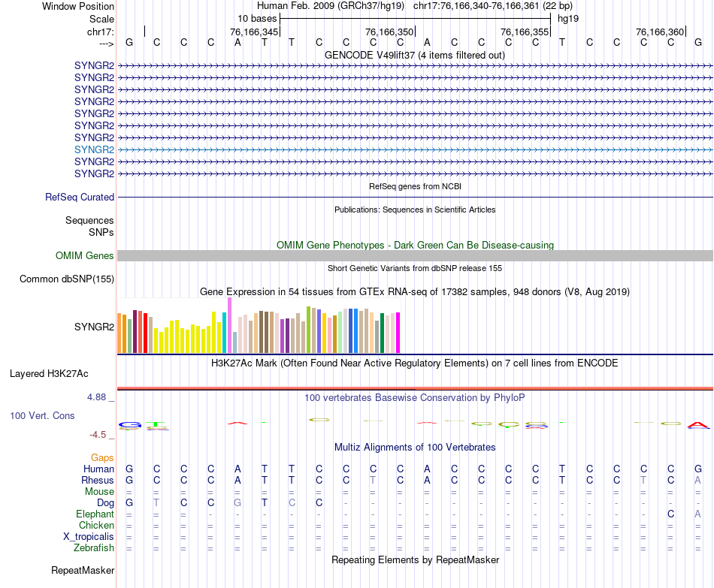The height and width of the screenshot is (588, 714).
Task: Open the GENCODE V49lift37 track title
Action: [x=415, y=55]
